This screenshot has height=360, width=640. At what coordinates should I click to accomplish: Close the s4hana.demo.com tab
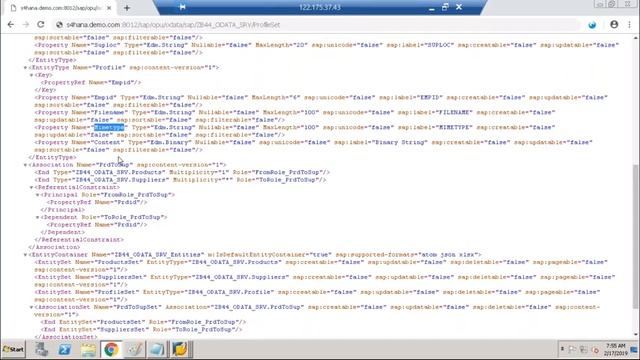pos(109,8)
